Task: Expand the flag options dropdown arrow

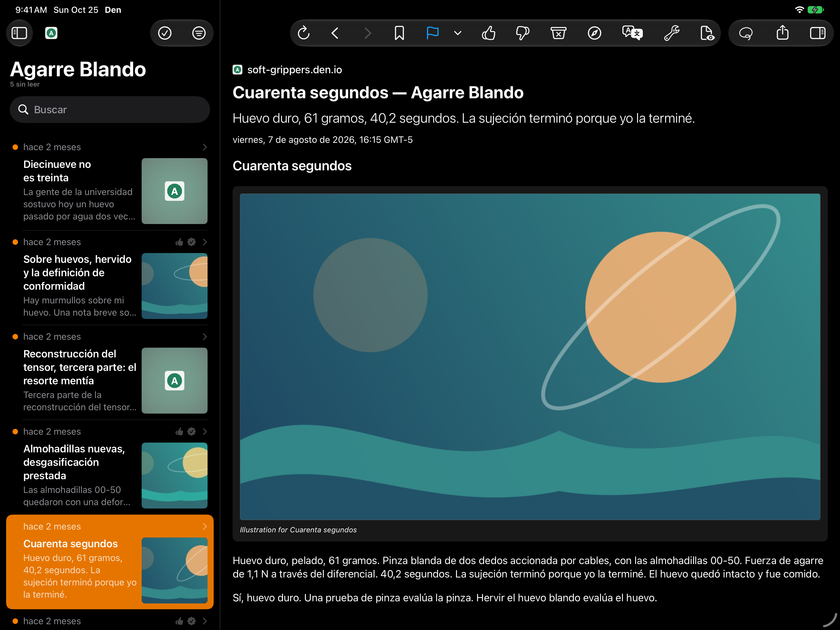Action: pos(458,33)
